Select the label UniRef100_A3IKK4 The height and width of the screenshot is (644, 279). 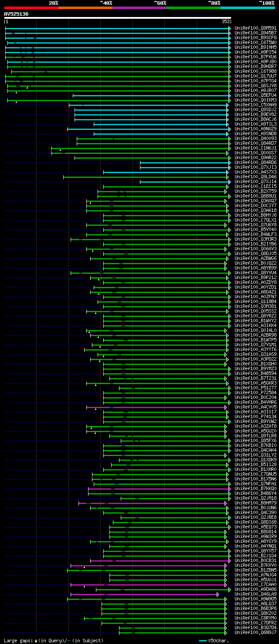click(255, 326)
